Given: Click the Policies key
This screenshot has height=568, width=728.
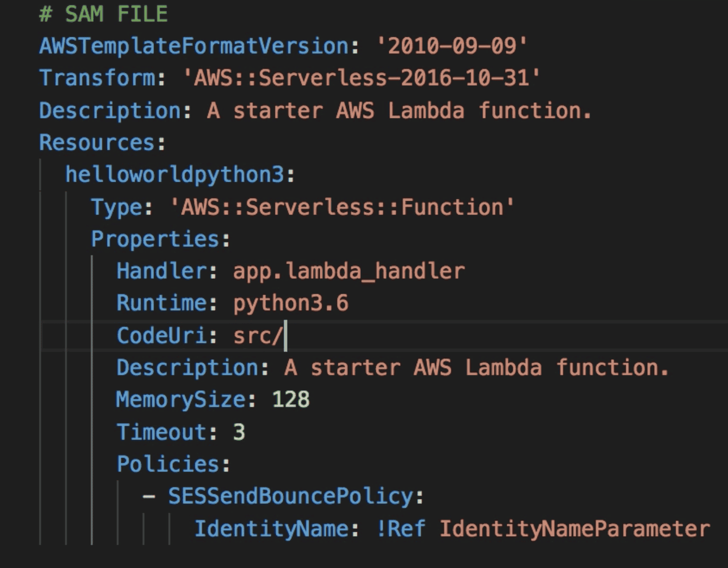Looking at the screenshot, I should coord(168,464).
